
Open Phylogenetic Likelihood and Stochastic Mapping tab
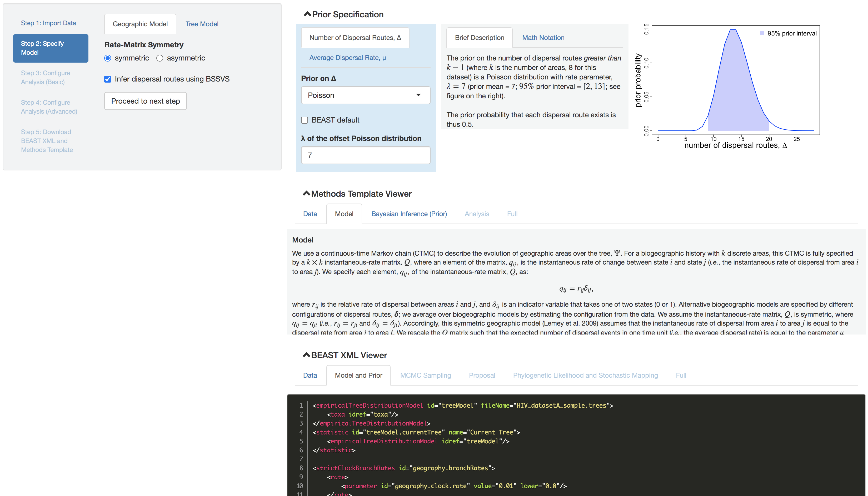pos(585,375)
